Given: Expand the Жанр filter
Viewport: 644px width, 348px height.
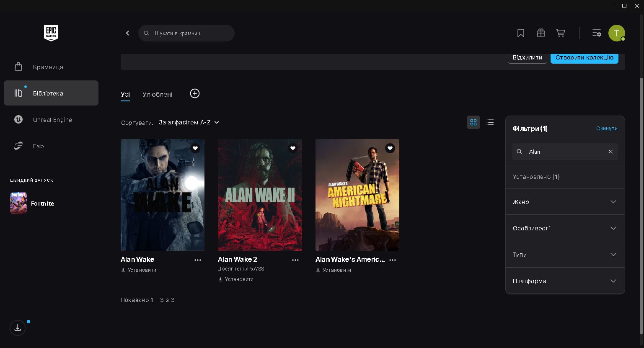Looking at the screenshot, I should (565, 202).
